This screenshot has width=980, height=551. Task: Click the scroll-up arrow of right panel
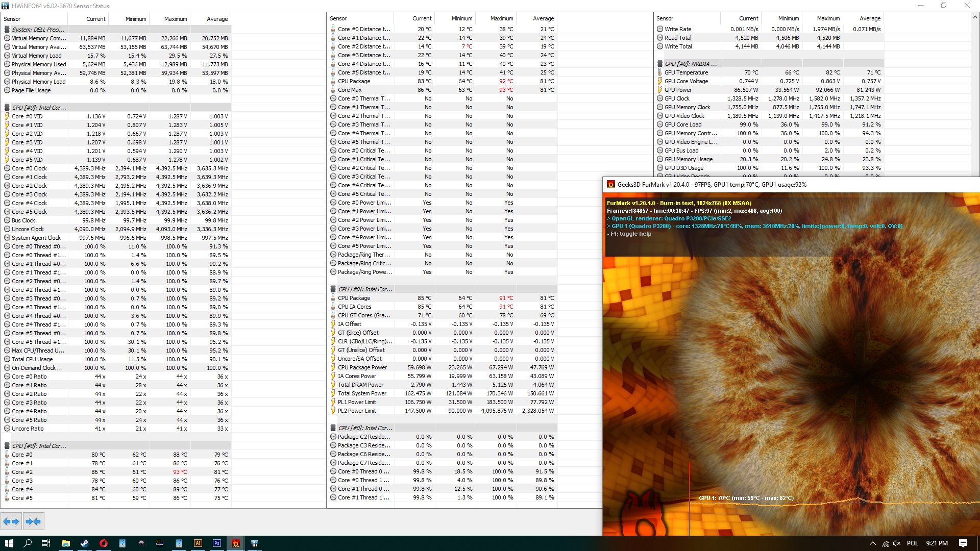975,17
